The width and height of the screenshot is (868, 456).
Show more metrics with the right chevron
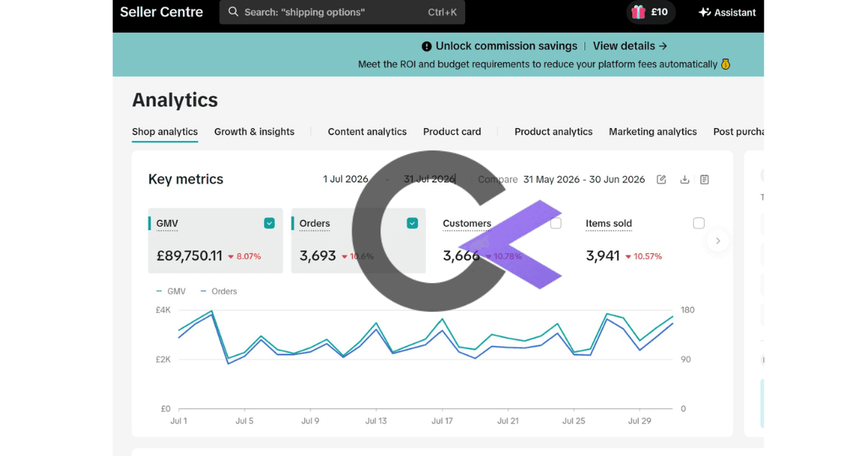coord(718,241)
